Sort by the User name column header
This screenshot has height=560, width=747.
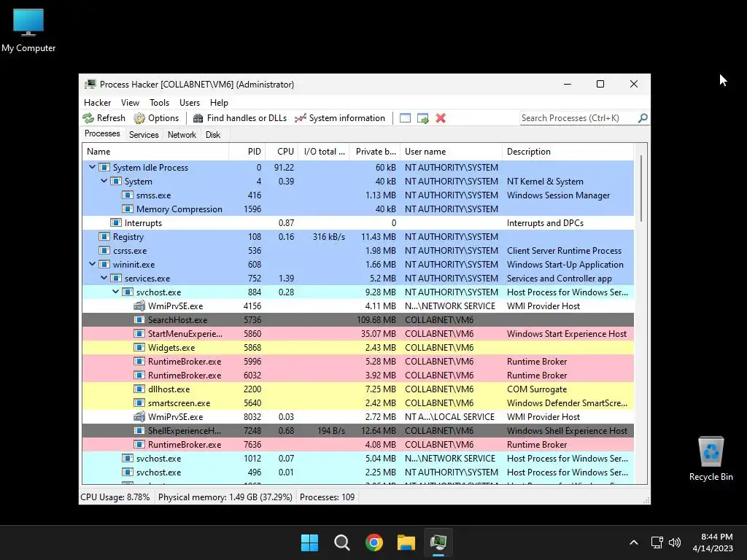coord(451,152)
